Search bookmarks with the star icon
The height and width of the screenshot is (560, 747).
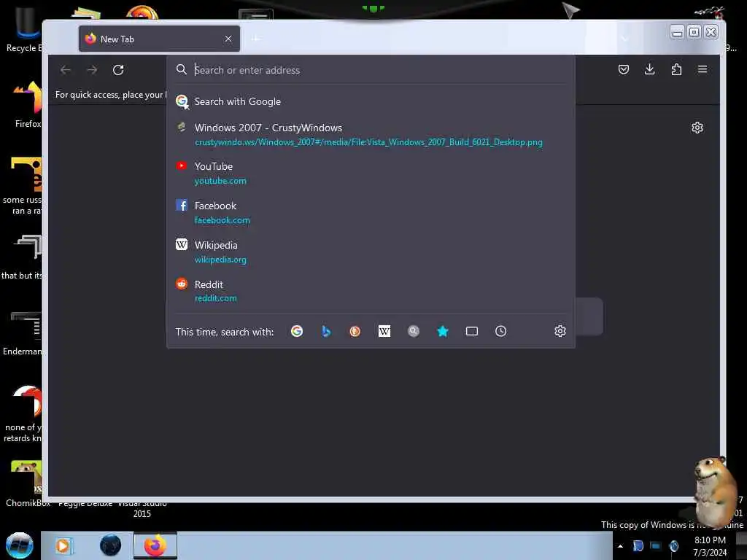click(x=443, y=331)
